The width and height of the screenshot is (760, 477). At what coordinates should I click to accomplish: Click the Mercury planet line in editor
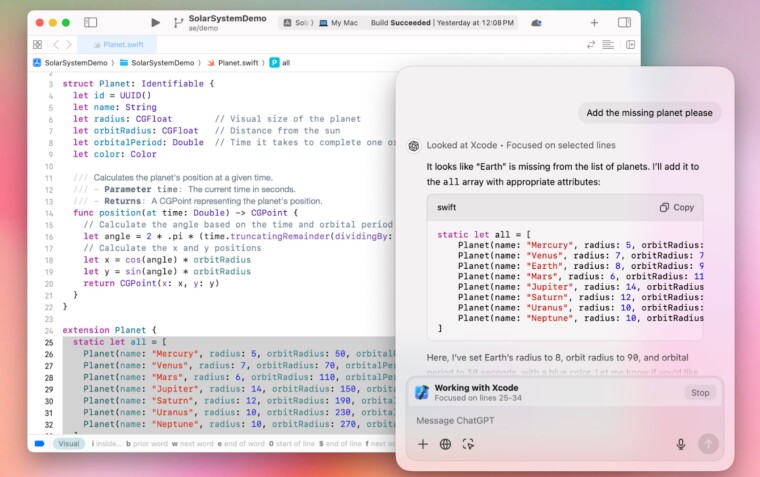(x=239, y=354)
